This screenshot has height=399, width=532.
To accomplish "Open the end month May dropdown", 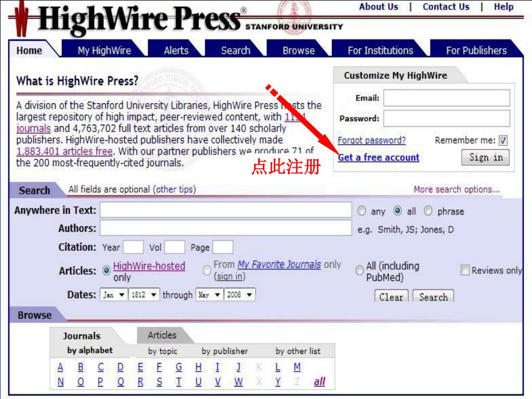I will point(209,295).
